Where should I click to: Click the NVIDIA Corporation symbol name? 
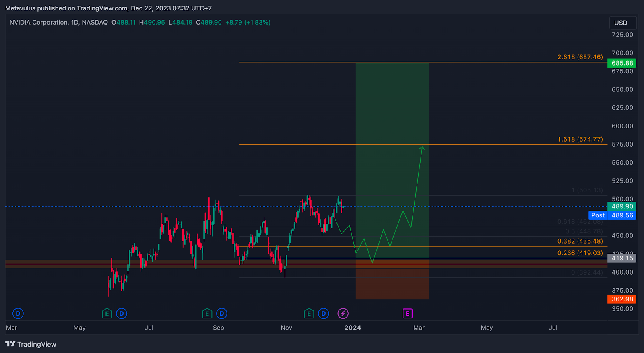click(39, 23)
